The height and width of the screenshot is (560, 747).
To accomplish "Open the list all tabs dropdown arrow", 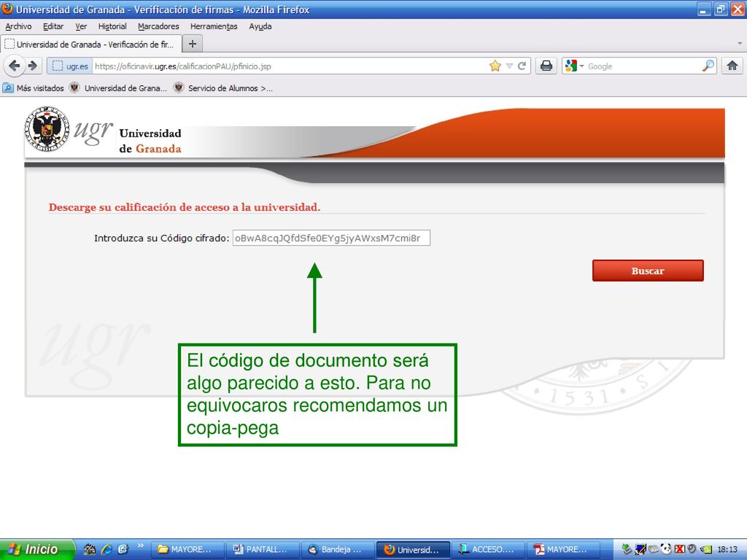I will tap(740, 43).
